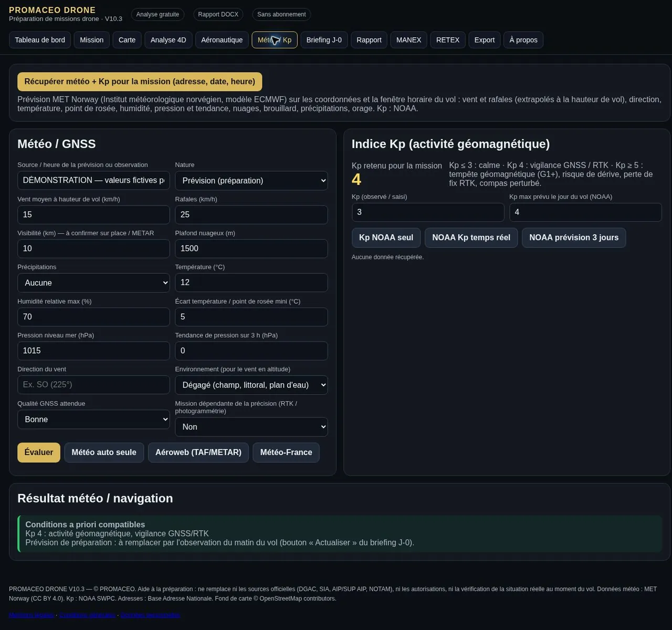Open the Nature dropdown showing Prévision (préparation)

click(251, 181)
